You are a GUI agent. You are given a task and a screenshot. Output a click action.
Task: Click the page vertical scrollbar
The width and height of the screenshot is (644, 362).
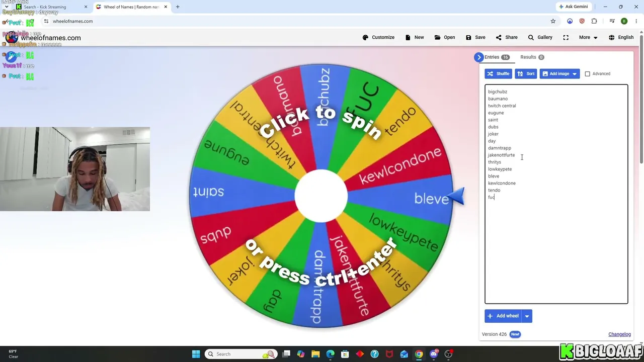pyautogui.click(x=641, y=99)
